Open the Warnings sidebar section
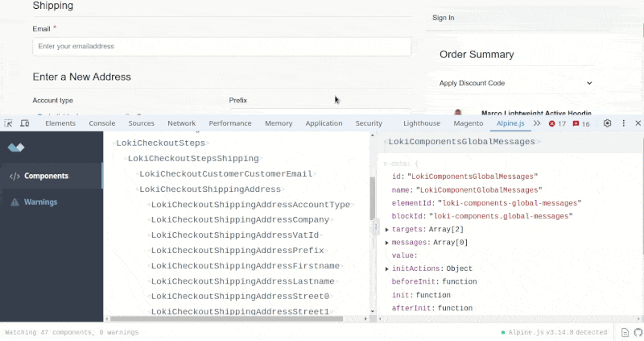This screenshot has width=644, height=341. (x=40, y=202)
